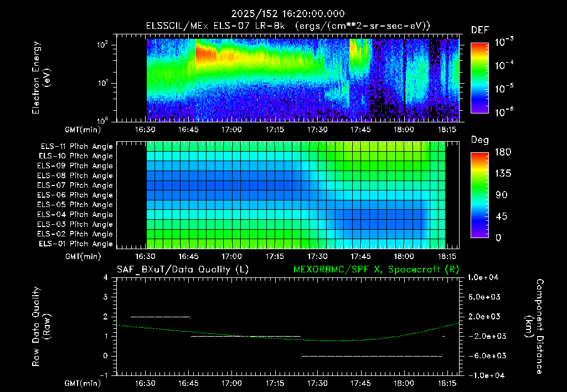
Task: Click the DEF label above the color scale
Action: coord(480,30)
